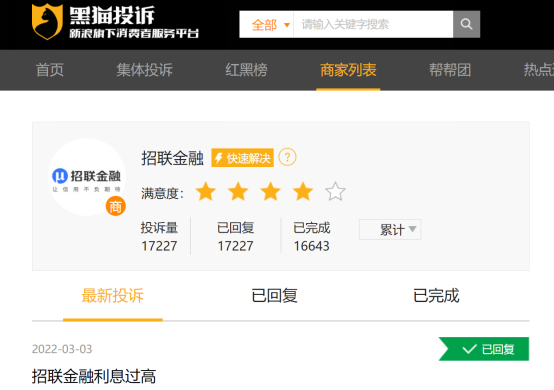Go to 首页 in the navigation bar

pos(50,70)
